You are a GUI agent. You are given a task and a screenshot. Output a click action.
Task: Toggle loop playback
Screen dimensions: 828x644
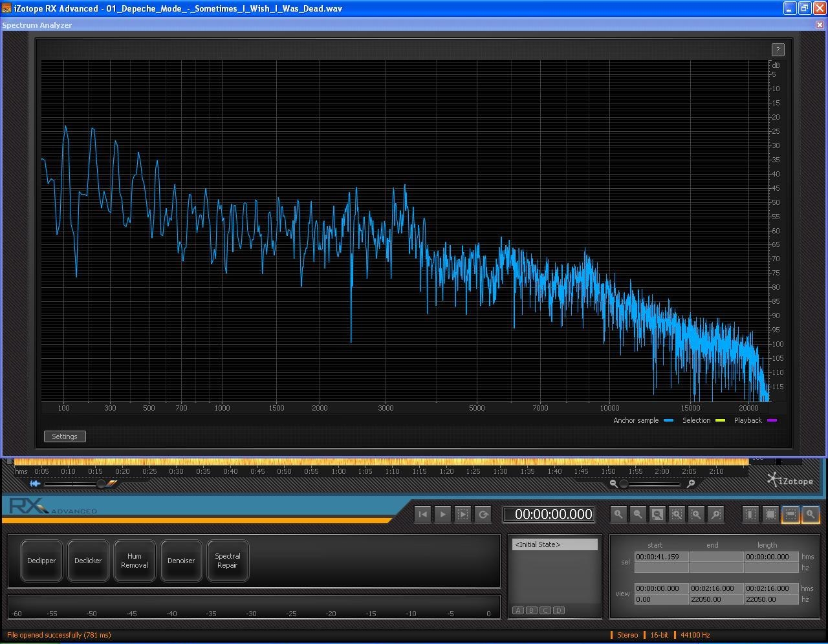click(x=483, y=514)
